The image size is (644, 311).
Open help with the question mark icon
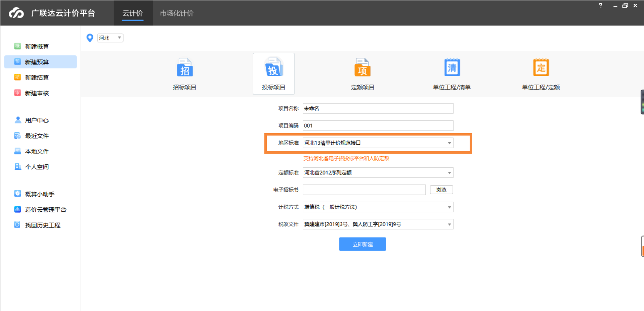(601, 5)
